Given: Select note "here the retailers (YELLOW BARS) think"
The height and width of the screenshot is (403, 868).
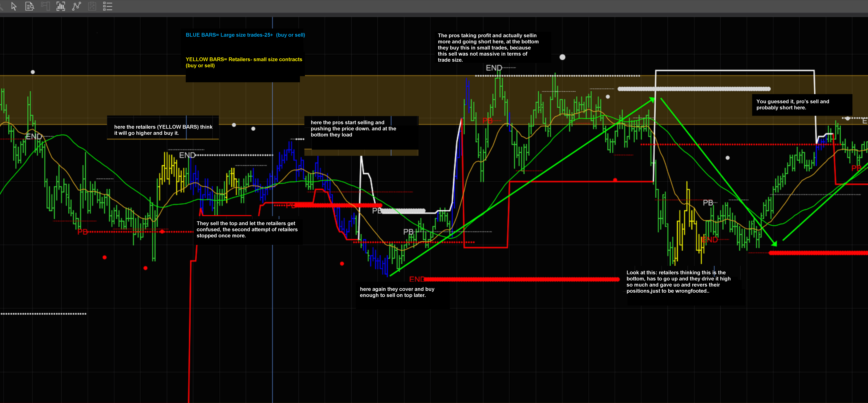Looking at the screenshot, I should click(x=163, y=130).
